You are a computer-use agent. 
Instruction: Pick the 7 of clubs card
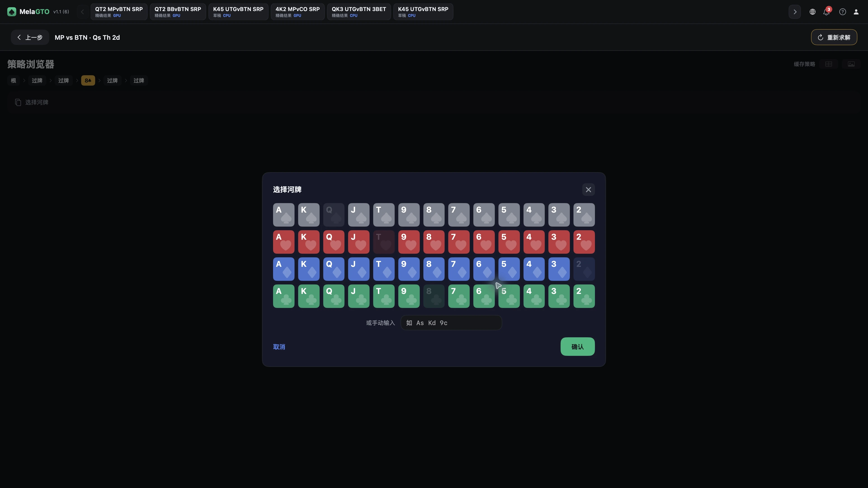[x=459, y=296]
